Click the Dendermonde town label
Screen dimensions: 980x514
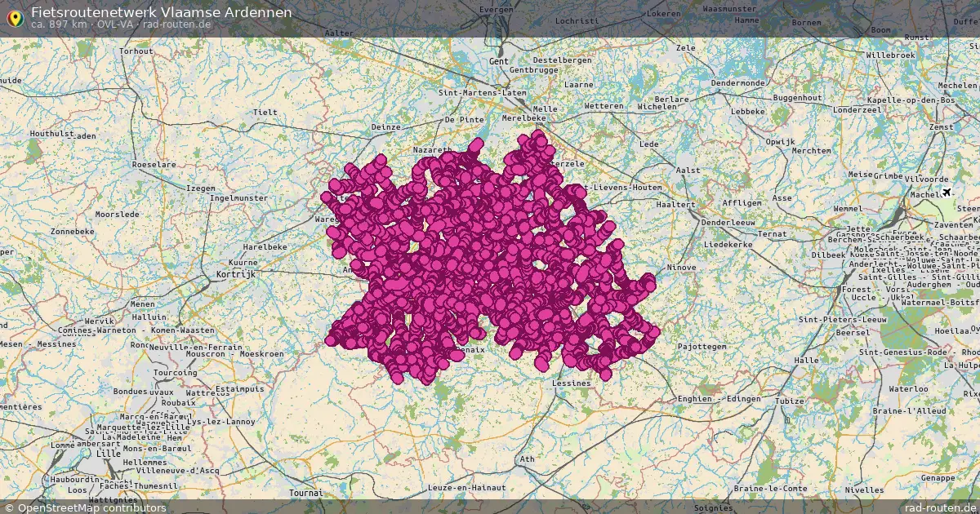(x=738, y=83)
